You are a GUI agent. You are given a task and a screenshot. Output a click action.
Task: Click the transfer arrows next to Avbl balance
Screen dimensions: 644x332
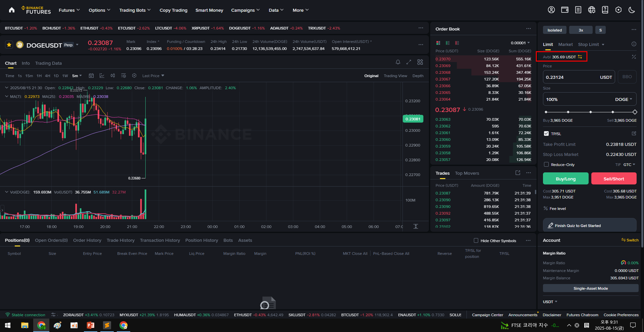tap(580, 57)
